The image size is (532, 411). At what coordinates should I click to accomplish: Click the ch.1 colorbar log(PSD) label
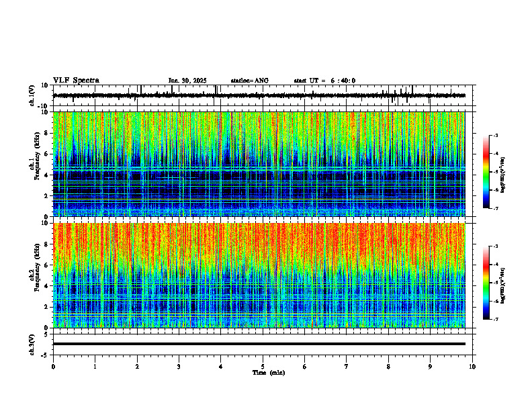point(503,175)
